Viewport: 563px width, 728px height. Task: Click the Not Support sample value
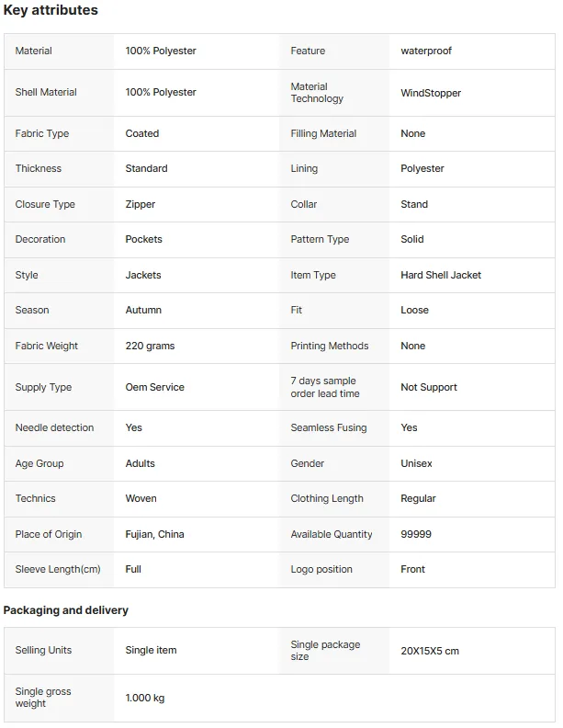click(x=429, y=387)
